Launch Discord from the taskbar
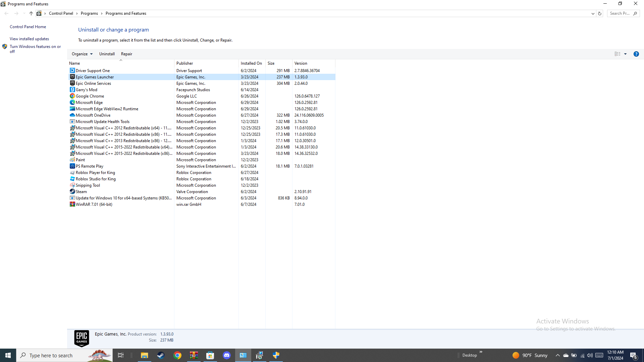 (227, 355)
